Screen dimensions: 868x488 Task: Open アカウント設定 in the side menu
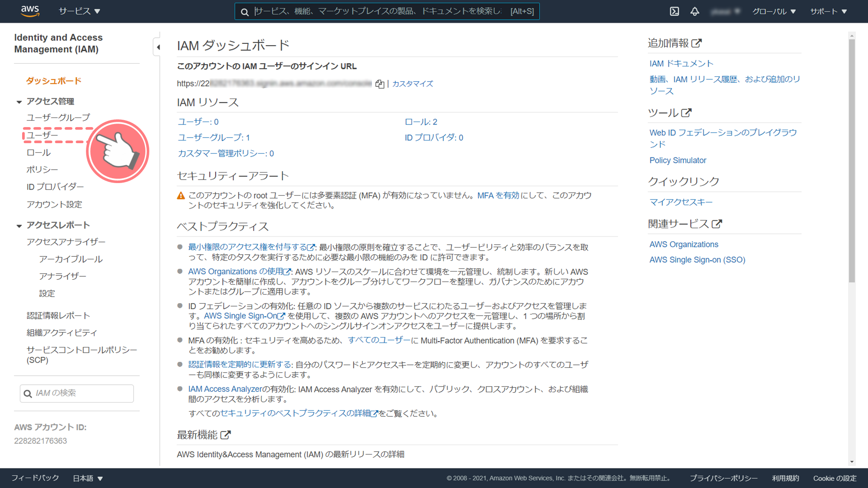pyautogui.click(x=54, y=204)
